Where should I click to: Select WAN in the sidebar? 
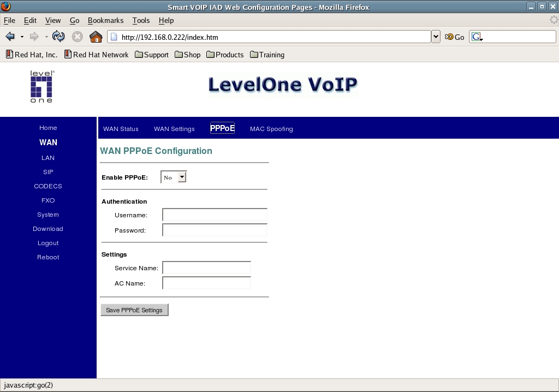(48, 142)
